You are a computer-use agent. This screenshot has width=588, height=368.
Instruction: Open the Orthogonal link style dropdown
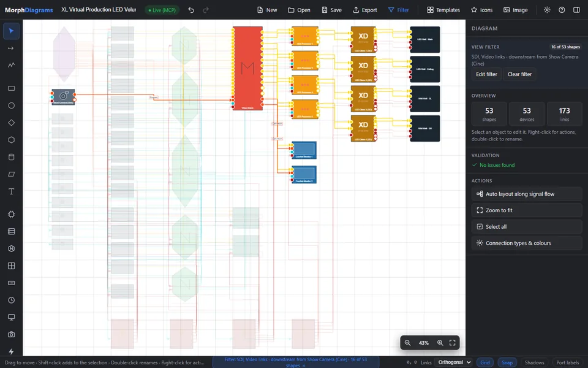pos(454,362)
